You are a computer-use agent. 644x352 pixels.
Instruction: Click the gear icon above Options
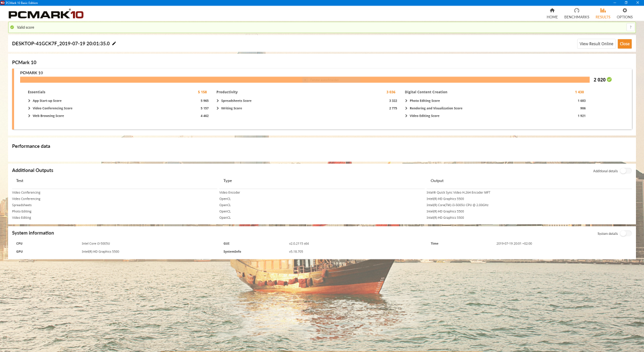624,10
